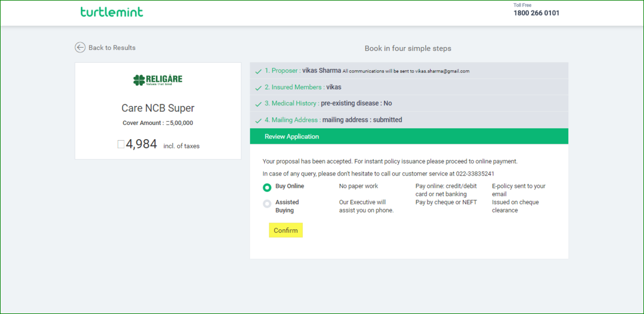This screenshot has width=644, height=314.
Task: Click the Review Application header bar
Action: (x=408, y=136)
